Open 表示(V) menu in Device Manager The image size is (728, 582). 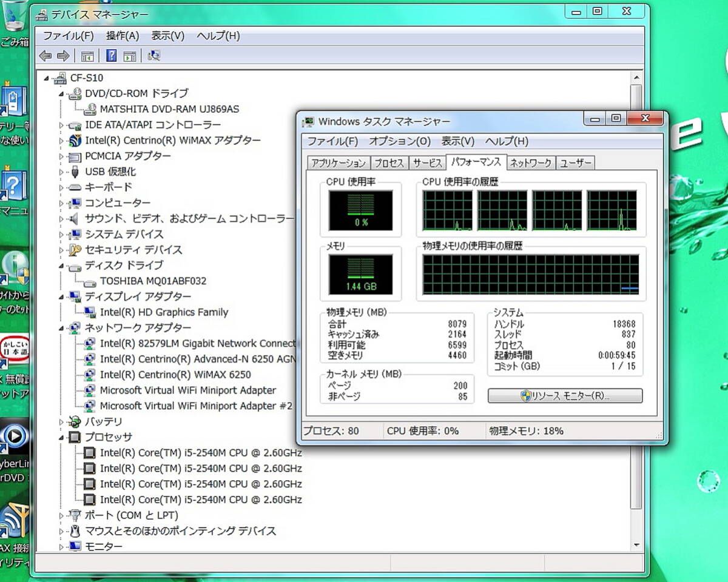(x=167, y=36)
